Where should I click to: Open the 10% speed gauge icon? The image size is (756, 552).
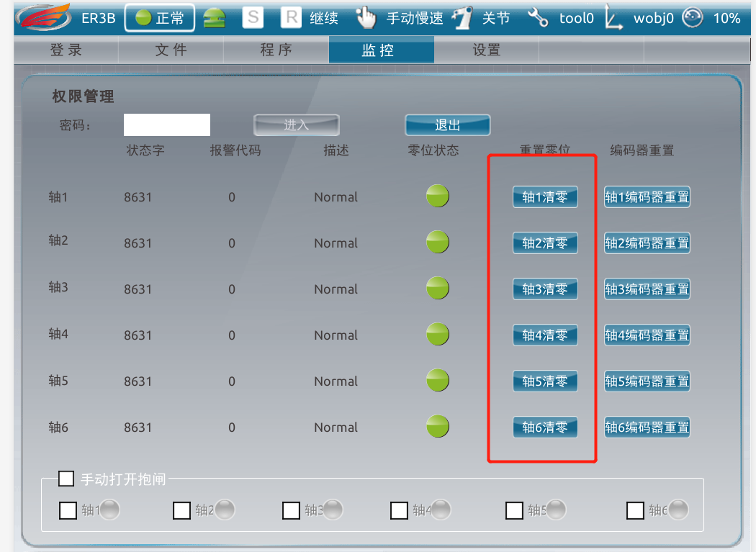tap(693, 18)
